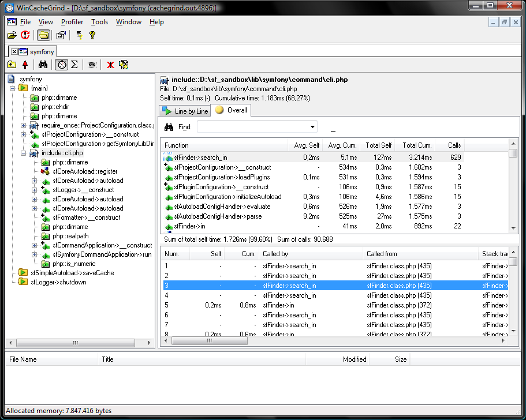Click the red reload icon in toolbar
Viewport: 526px width, 420px height.
(25, 35)
